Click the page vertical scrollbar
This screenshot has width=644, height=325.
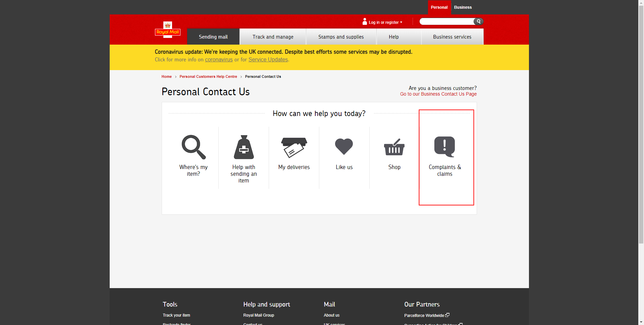(641, 134)
